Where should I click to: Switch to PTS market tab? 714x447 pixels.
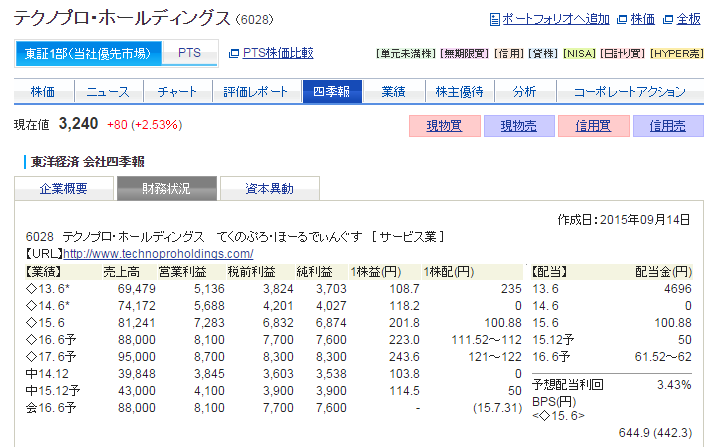tap(189, 53)
